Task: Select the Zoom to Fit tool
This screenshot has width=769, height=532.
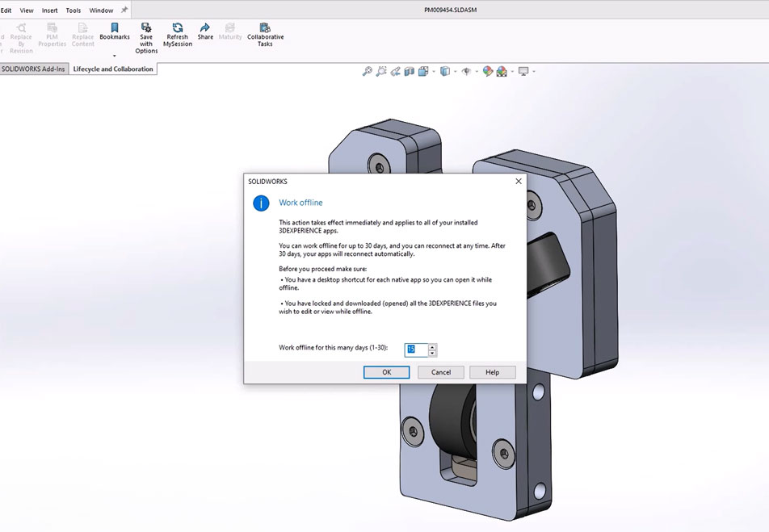Action: pos(368,71)
